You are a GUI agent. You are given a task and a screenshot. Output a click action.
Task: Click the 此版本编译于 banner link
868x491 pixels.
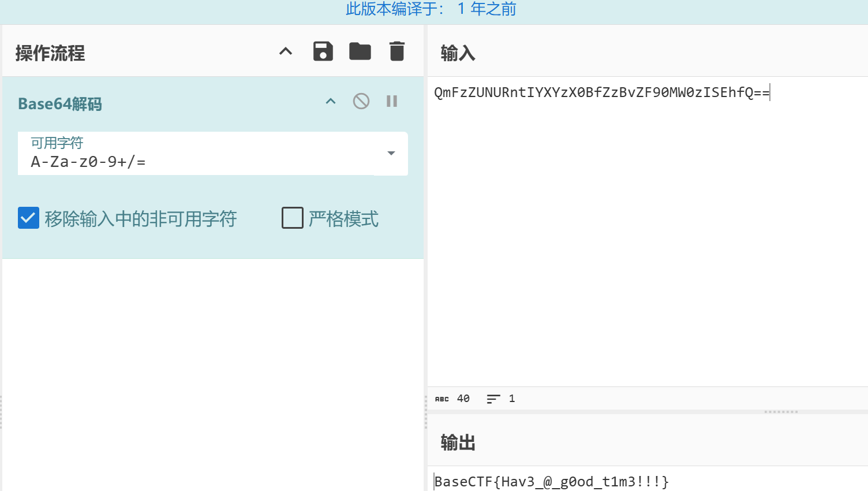pyautogui.click(x=431, y=9)
